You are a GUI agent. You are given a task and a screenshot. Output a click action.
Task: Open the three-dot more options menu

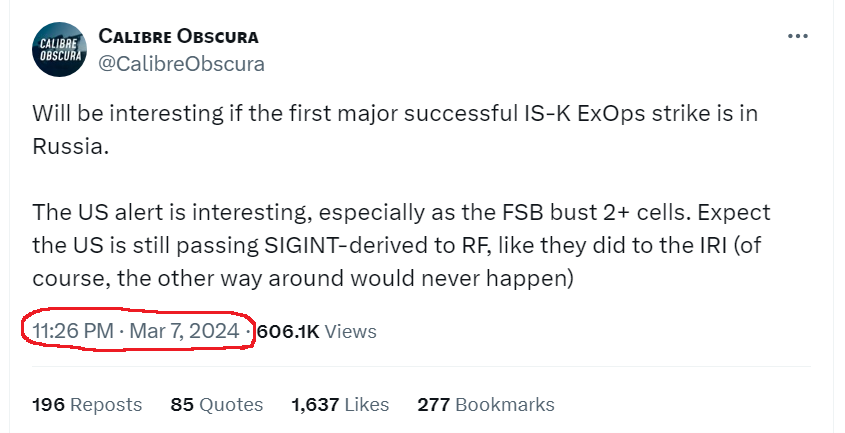pyautogui.click(x=798, y=36)
